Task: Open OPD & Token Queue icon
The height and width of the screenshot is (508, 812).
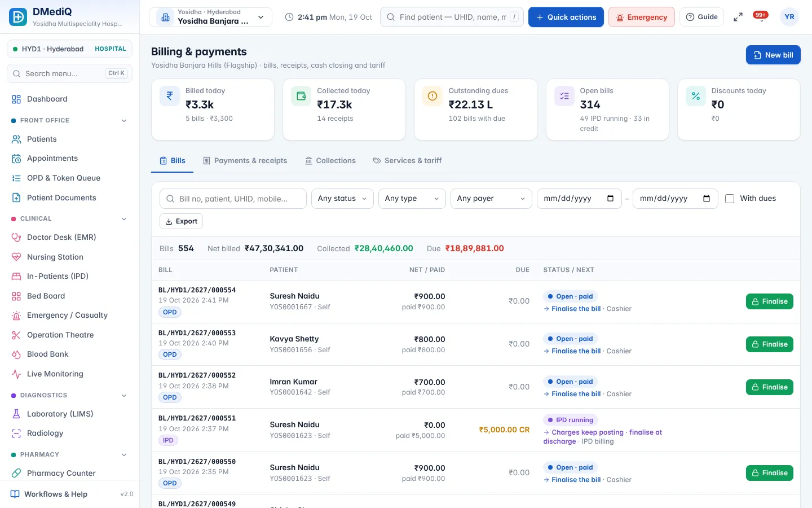Action: (16, 178)
